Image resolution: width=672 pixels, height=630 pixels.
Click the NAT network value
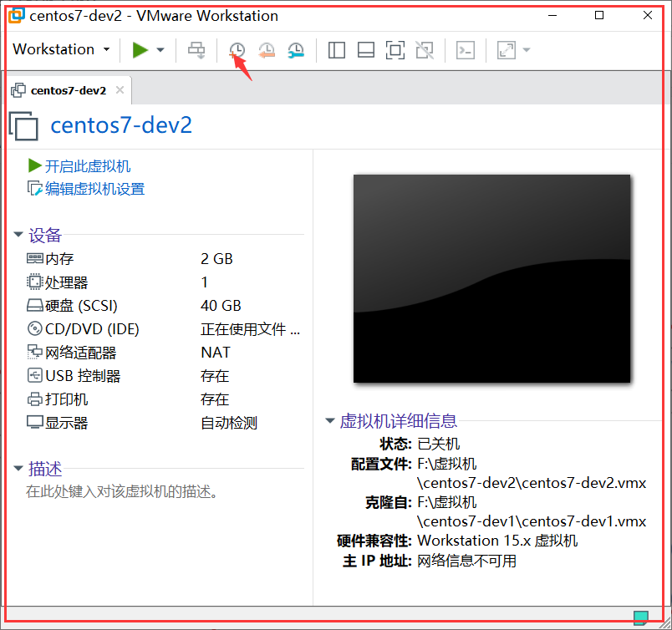point(216,353)
